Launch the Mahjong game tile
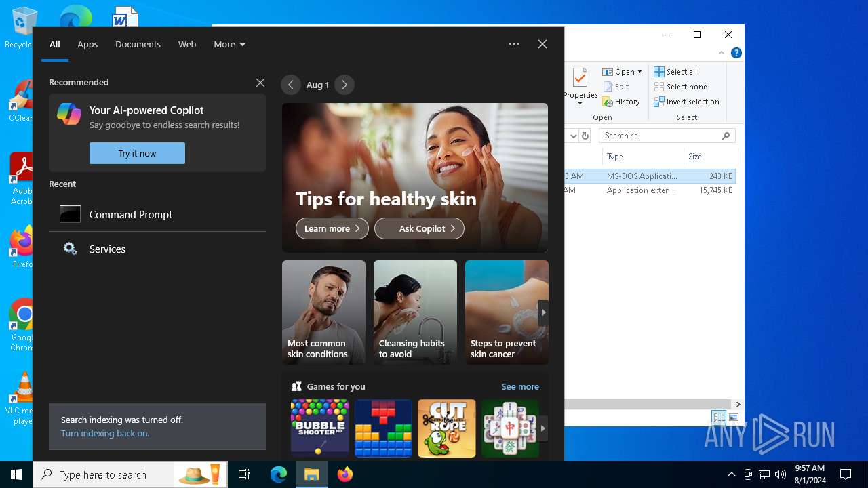 [x=510, y=428]
